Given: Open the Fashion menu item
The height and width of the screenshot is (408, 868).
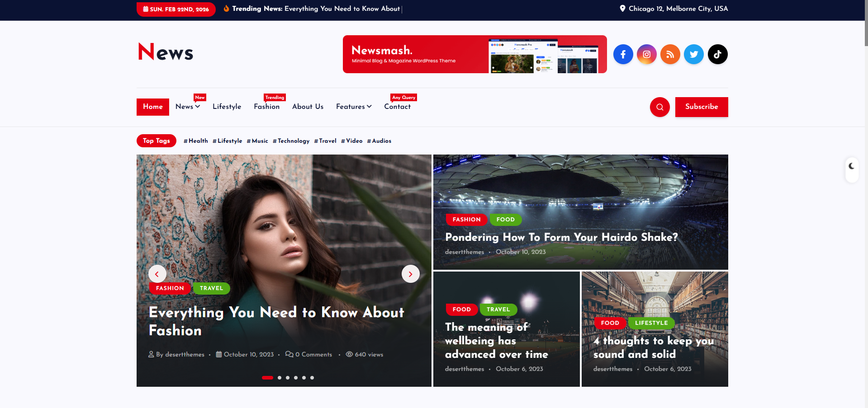Looking at the screenshot, I should click(x=266, y=107).
